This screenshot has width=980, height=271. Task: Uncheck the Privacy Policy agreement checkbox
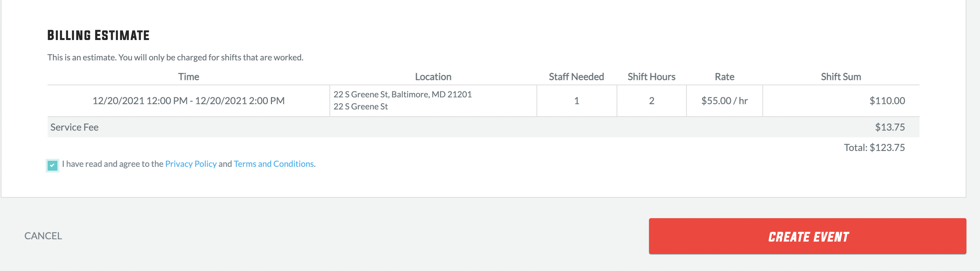pyautogui.click(x=53, y=165)
